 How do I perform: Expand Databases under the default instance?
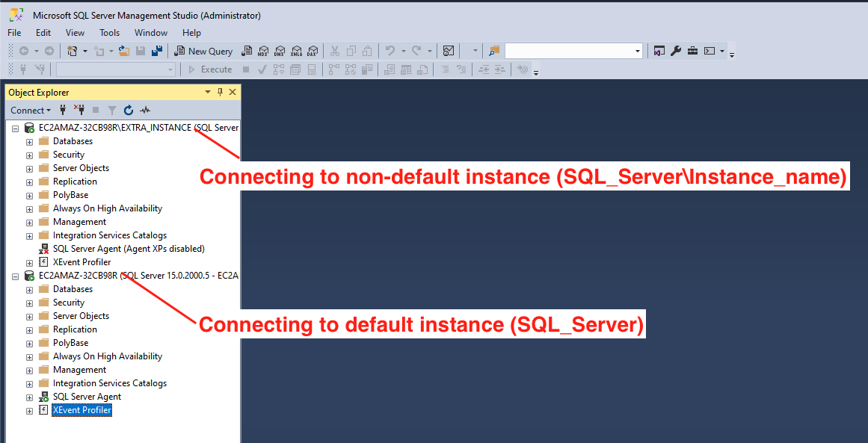[x=30, y=289]
